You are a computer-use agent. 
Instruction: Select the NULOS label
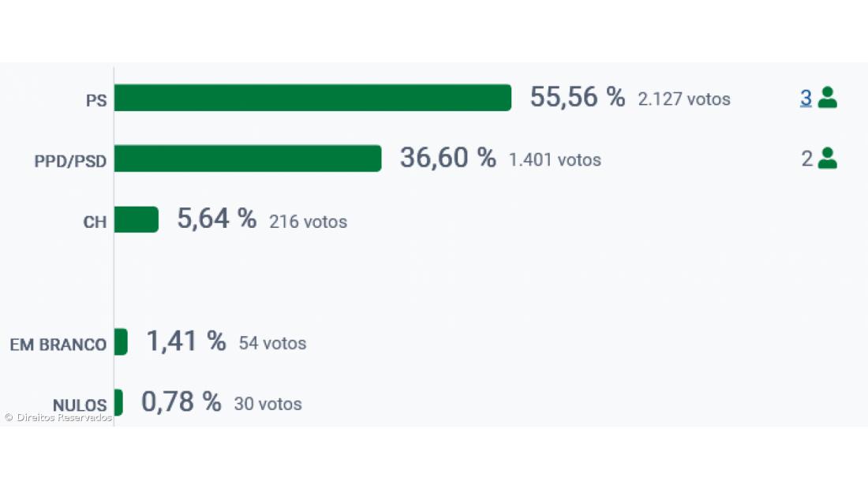(x=79, y=405)
